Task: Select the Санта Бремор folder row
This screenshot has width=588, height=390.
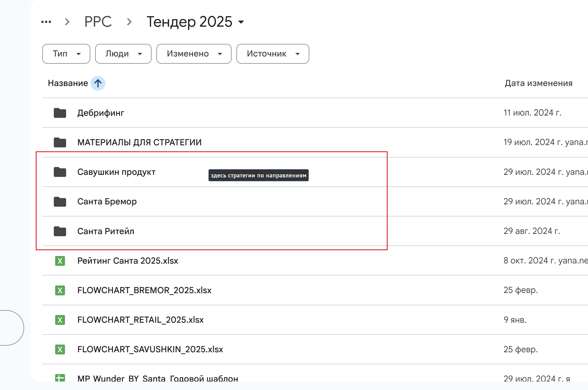Action: click(107, 202)
